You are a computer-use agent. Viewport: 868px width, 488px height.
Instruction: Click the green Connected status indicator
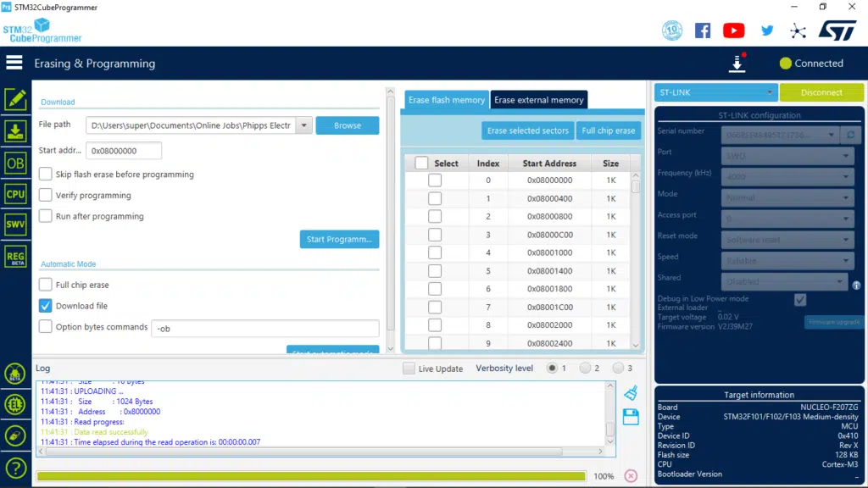pyautogui.click(x=785, y=63)
